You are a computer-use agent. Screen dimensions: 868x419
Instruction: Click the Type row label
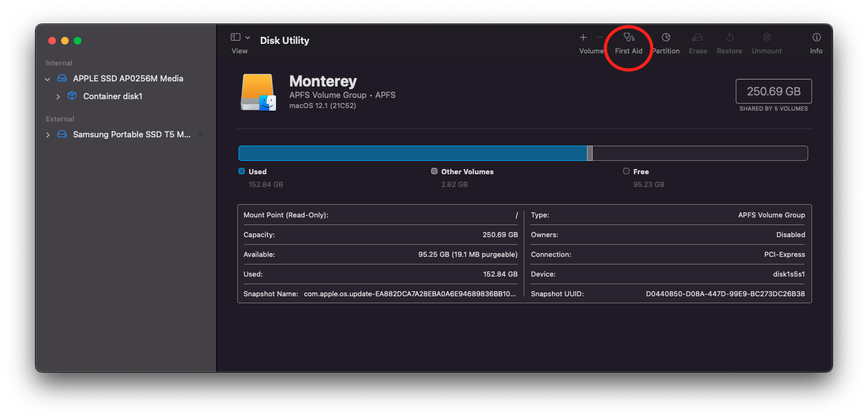pos(540,215)
